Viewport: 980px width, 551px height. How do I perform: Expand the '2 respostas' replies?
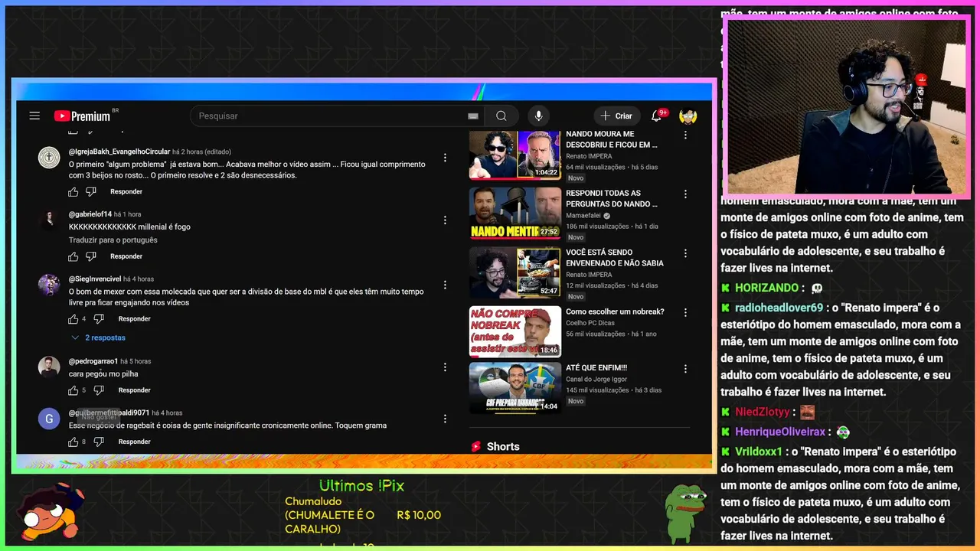pyautogui.click(x=98, y=337)
